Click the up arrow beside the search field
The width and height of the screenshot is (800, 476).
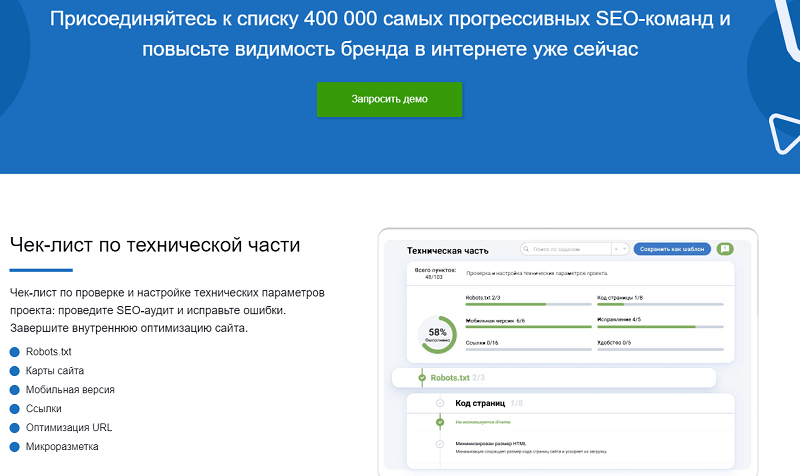click(x=616, y=249)
